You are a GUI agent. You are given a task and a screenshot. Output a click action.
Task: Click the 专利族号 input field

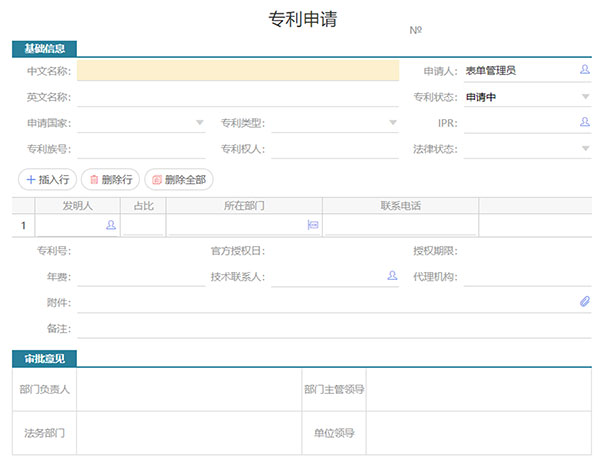click(141, 149)
